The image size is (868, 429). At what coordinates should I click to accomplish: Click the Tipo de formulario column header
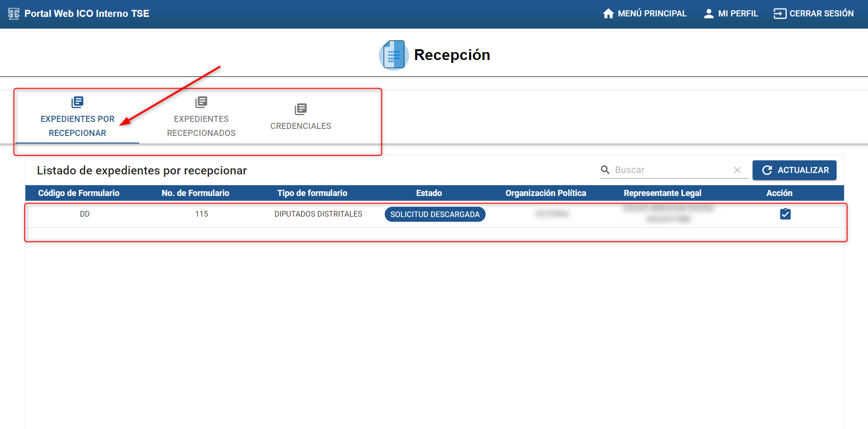click(312, 193)
